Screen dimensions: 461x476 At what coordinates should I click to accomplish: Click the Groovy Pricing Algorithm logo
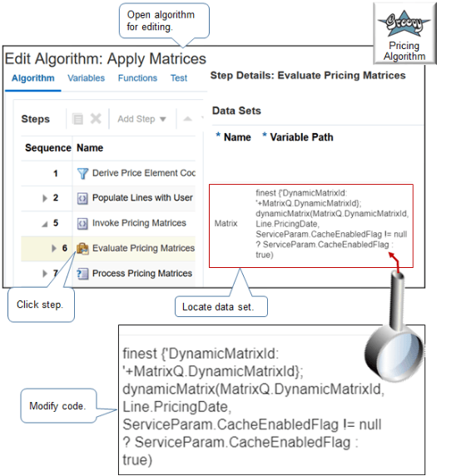pos(404,33)
